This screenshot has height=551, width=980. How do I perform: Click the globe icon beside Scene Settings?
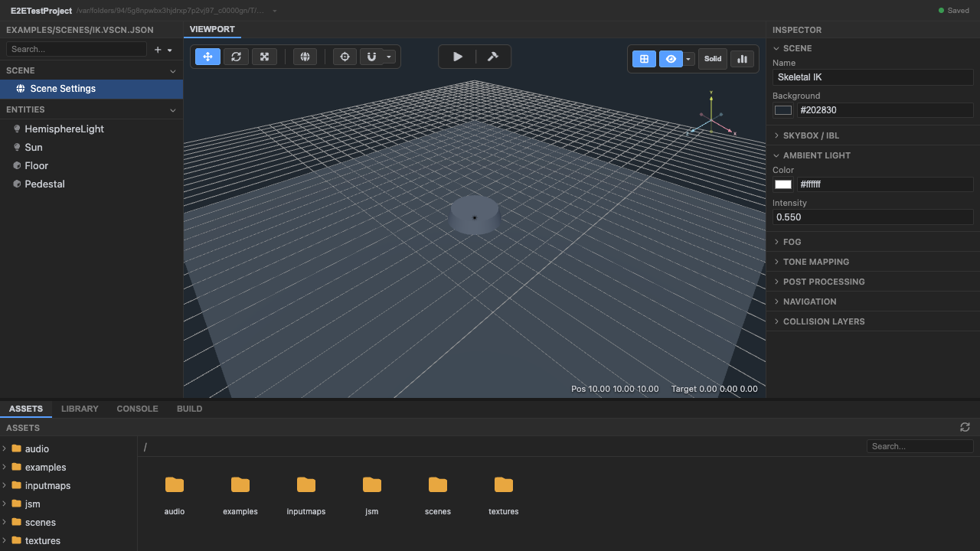coord(21,89)
